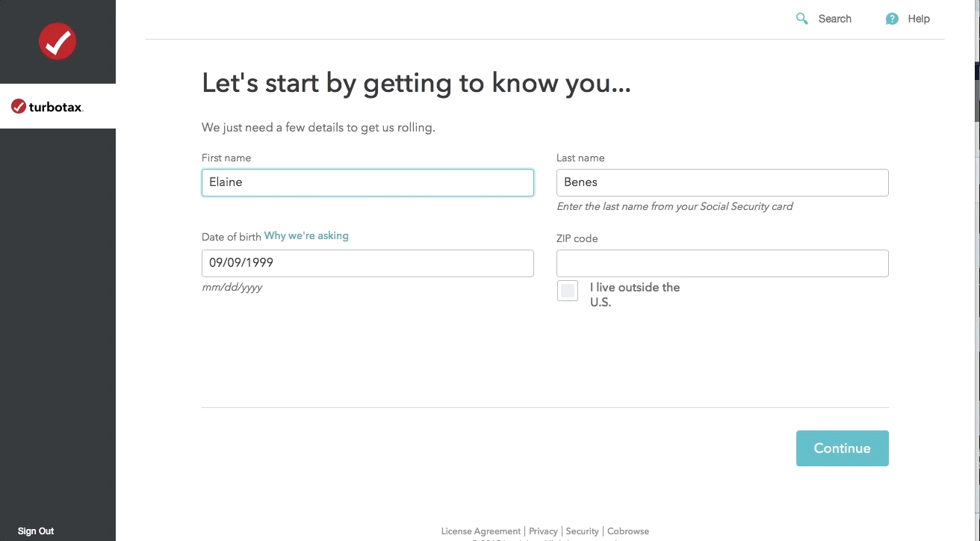Click the red checkmark logo in sidebar
Screen dimensions: 980x541
pos(58,41)
